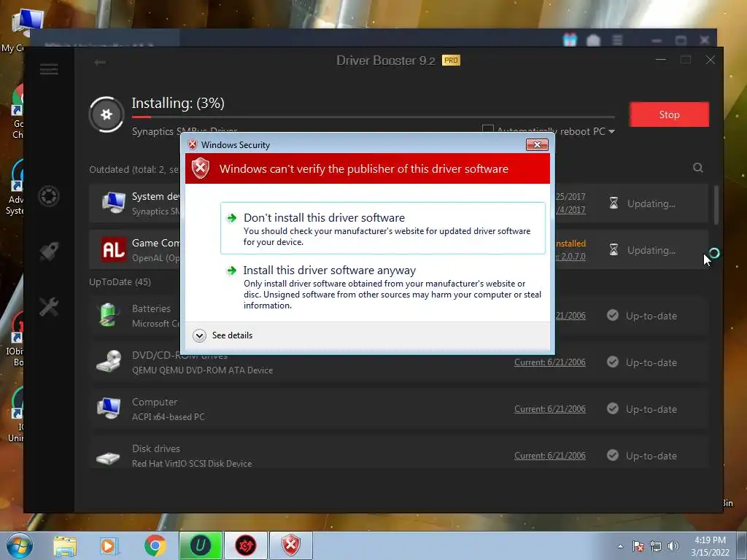Click the taskbar clock showing 4:19 PM
The width and height of the screenshot is (747, 560).
[x=710, y=540]
